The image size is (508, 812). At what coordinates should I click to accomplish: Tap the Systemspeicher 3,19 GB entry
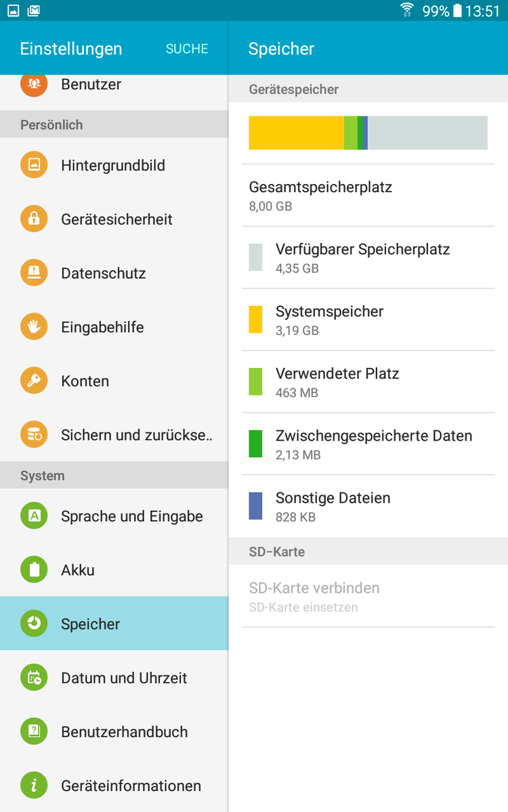click(368, 319)
